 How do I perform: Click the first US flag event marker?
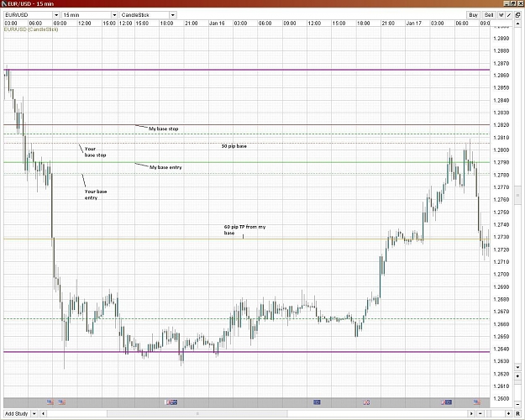(50, 402)
